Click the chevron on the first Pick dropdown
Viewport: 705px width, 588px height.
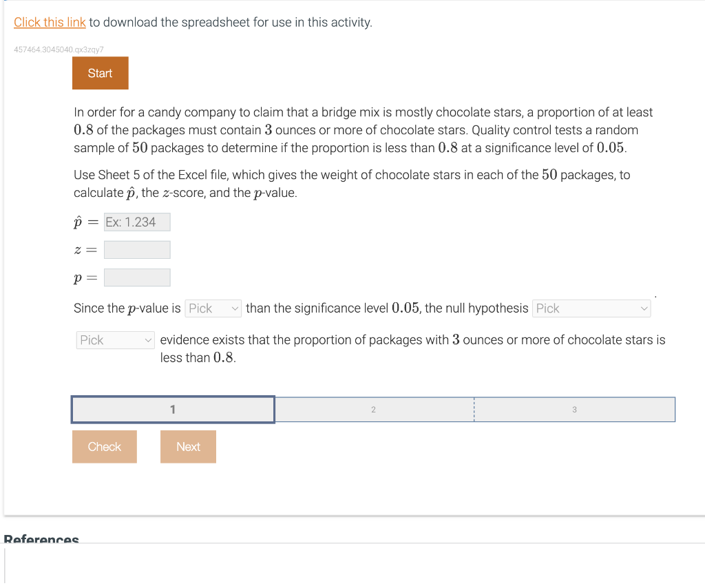coord(235,308)
